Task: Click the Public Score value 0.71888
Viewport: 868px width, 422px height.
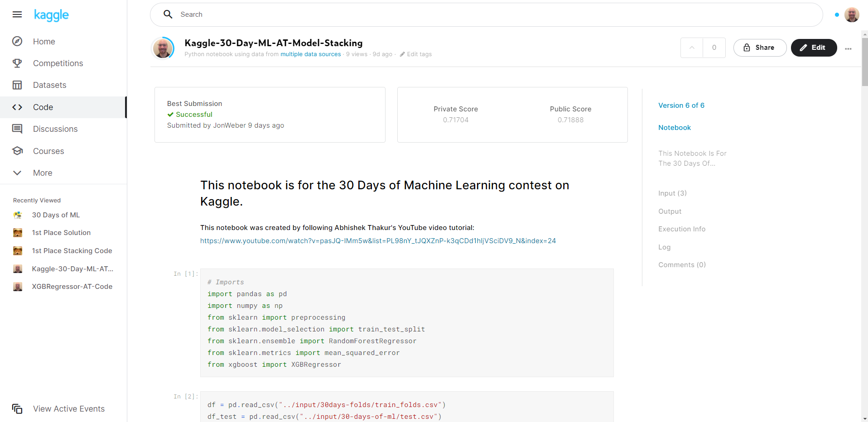Action: click(x=570, y=120)
